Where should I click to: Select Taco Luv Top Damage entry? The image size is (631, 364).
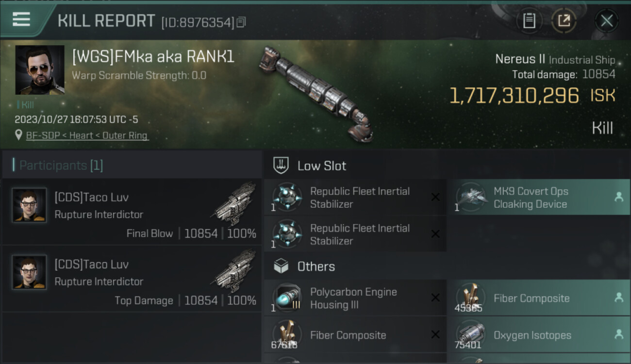[132, 279]
